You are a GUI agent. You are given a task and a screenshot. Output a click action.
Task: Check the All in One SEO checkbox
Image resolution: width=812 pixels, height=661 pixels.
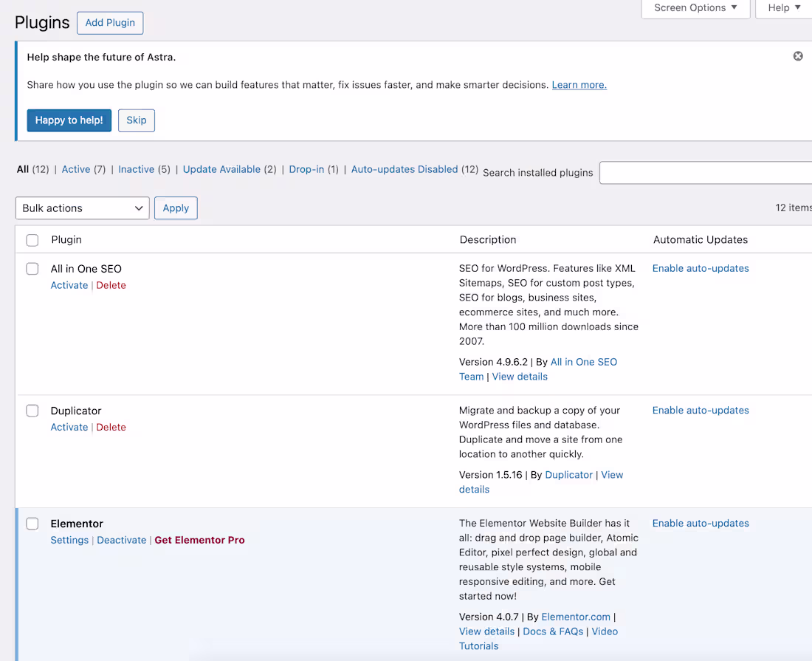pyautogui.click(x=32, y=268)
